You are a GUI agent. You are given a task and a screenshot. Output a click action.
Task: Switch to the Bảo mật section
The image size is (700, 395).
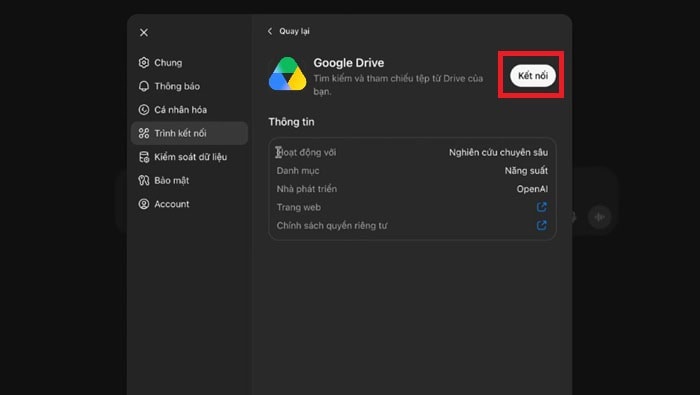tap(189, 180)
